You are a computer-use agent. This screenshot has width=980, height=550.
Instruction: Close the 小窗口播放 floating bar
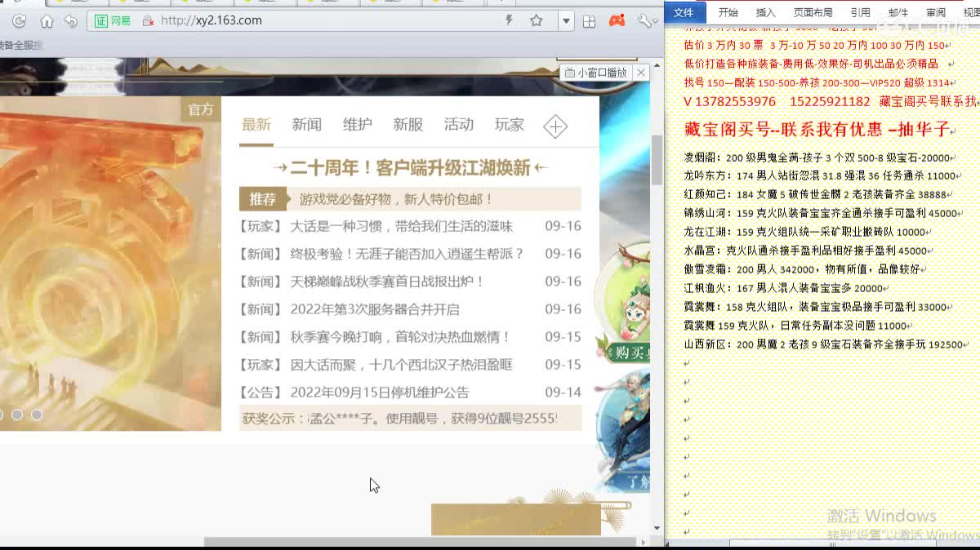point(641,73)
